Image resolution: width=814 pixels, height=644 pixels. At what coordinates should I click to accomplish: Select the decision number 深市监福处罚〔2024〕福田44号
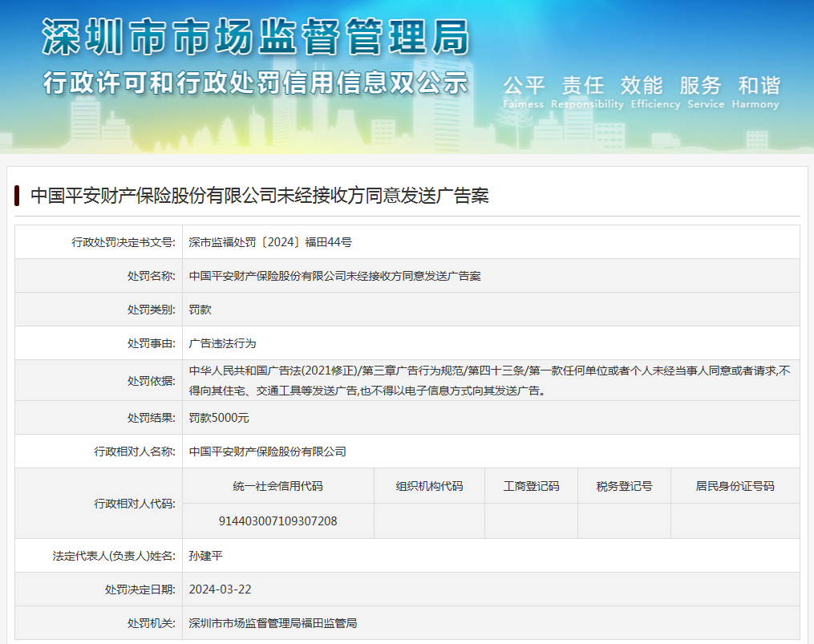coord(270,241)
